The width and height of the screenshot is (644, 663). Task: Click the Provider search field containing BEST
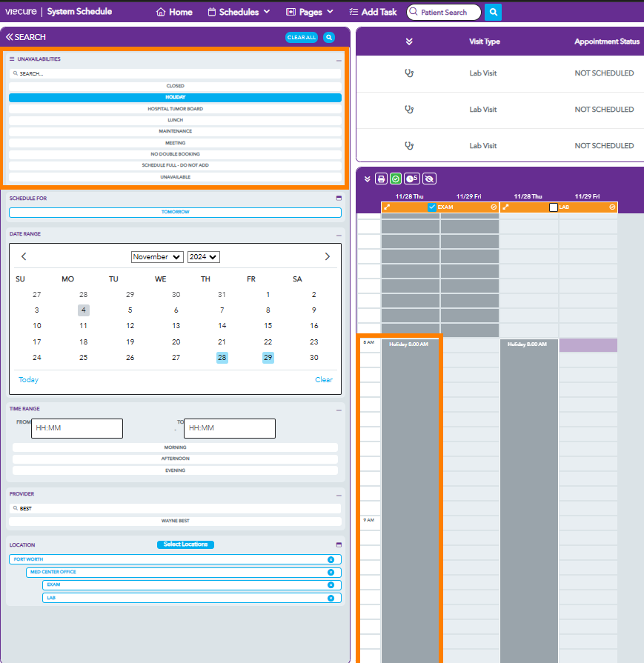point(175,509)
